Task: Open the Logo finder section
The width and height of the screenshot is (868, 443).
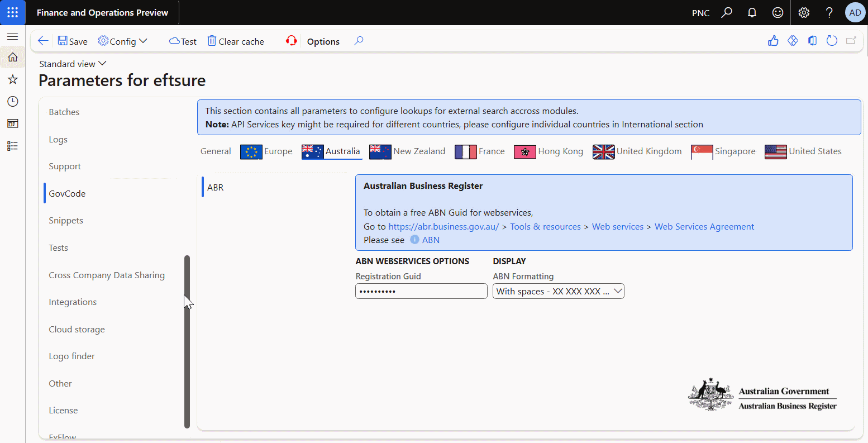Action: [72, 356]
